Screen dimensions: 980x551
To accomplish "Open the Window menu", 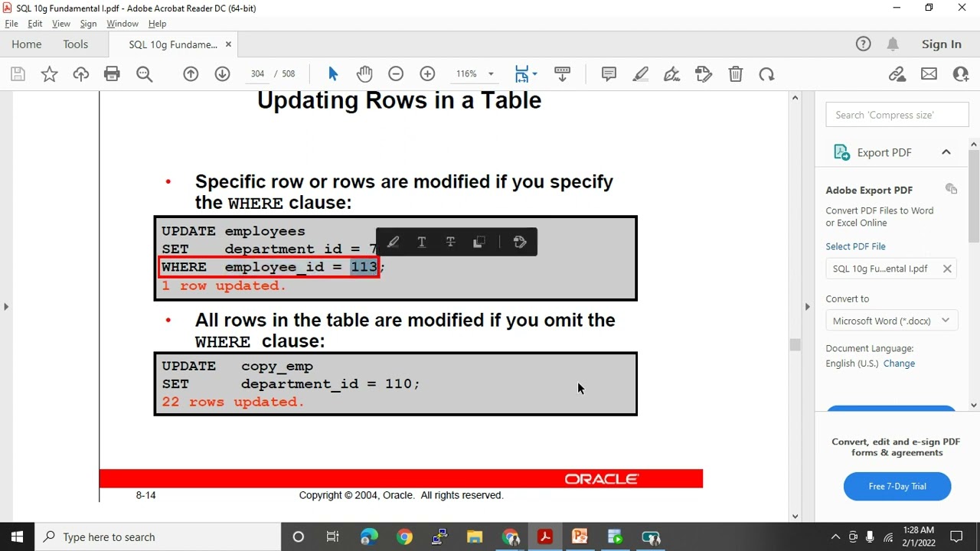I will click(122, 24).
